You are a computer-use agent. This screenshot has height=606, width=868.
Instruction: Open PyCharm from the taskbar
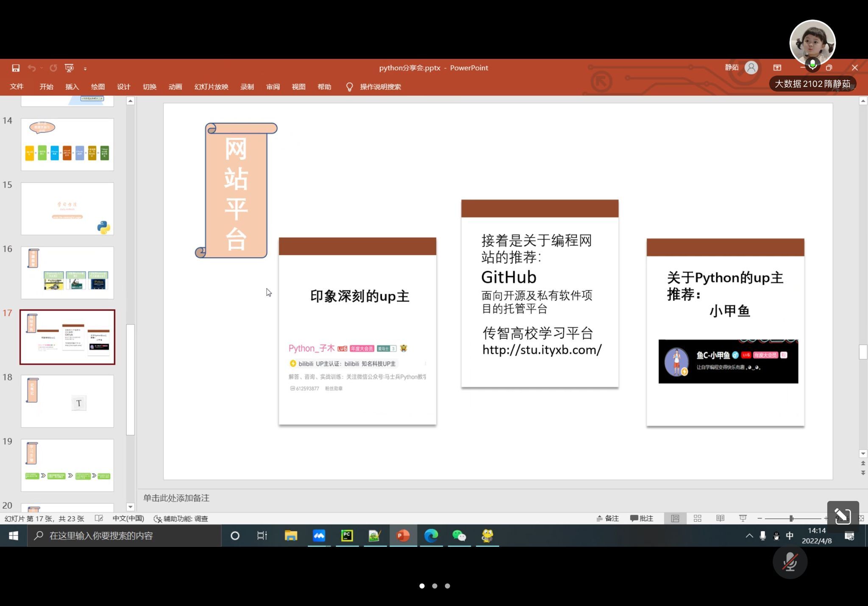tap(347, 536)
